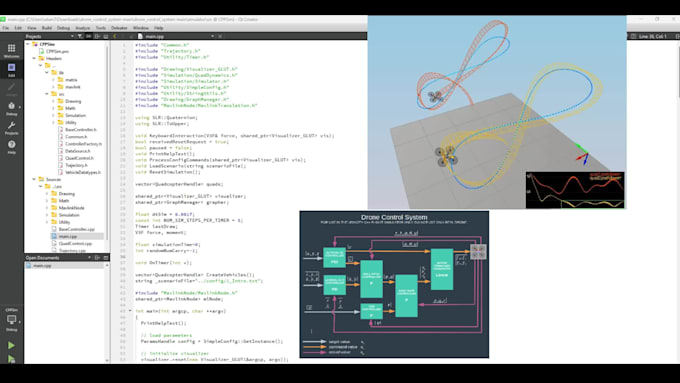Collapse the lib folder under Headers
Screen dimensions: 680x383
(x=47, y=72)
